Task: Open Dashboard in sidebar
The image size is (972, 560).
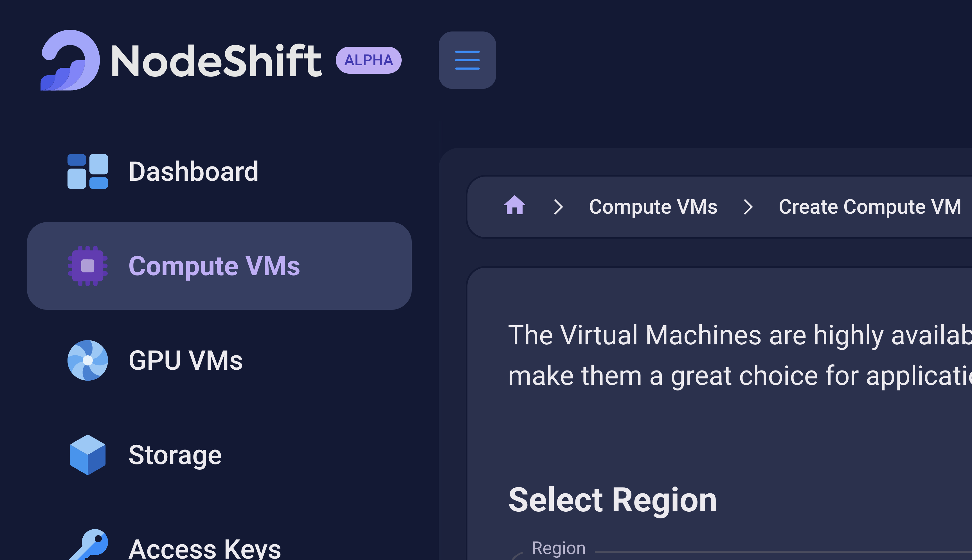Action: 219,171
